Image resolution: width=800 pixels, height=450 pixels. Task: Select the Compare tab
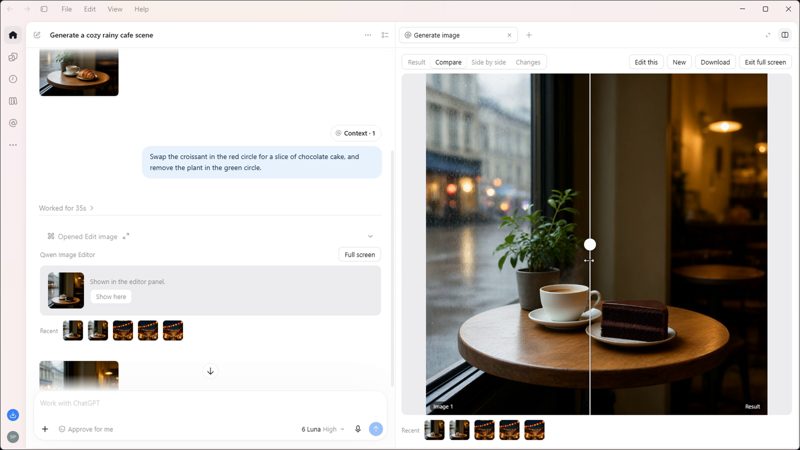click(448, 62)
